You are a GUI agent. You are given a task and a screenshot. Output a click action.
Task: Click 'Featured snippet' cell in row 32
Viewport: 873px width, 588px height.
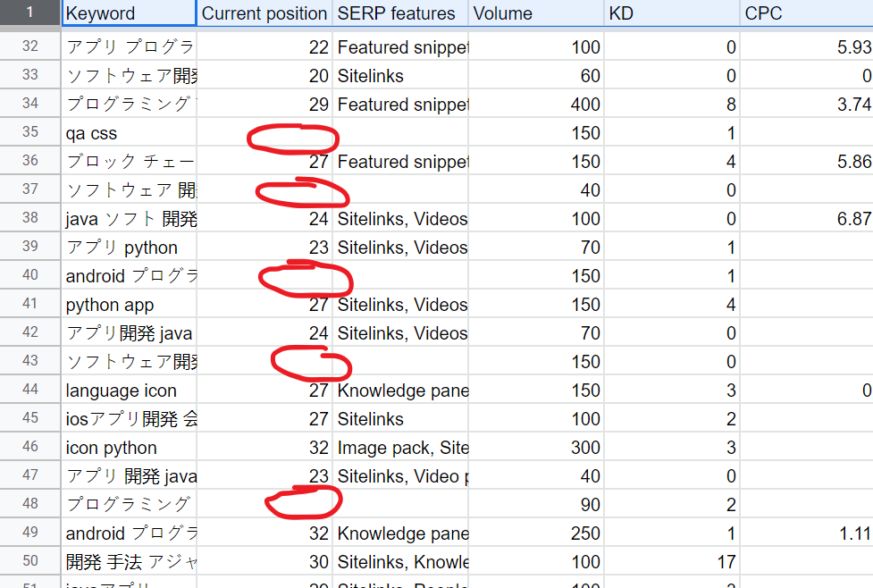tap(400, 46)
